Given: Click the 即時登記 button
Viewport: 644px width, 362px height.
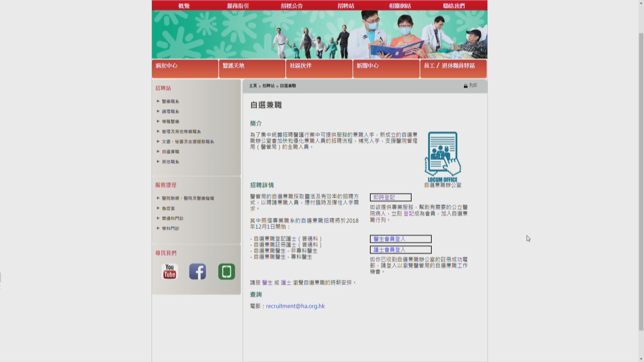Looking at the screenshot, I should [x=390, y=197].
